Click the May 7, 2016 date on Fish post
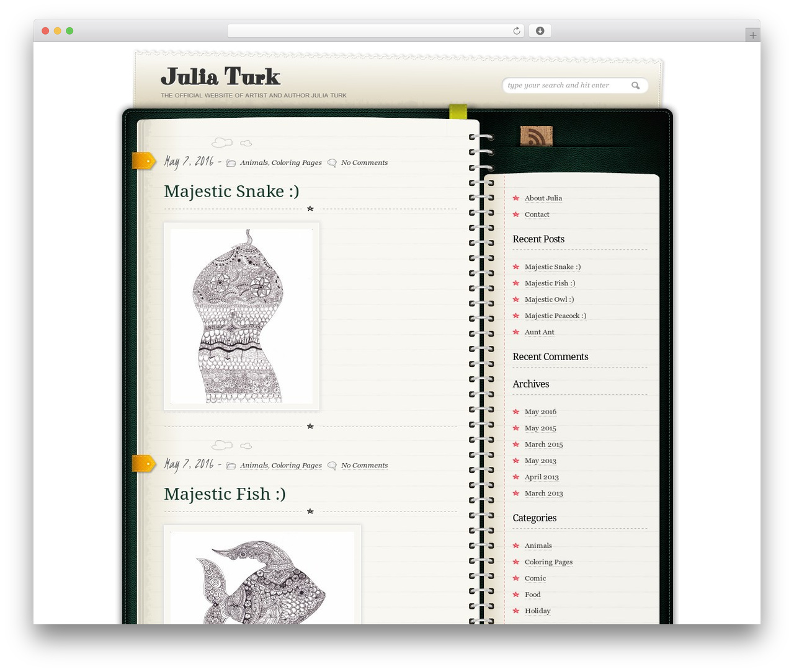 (x=189, y=464)
